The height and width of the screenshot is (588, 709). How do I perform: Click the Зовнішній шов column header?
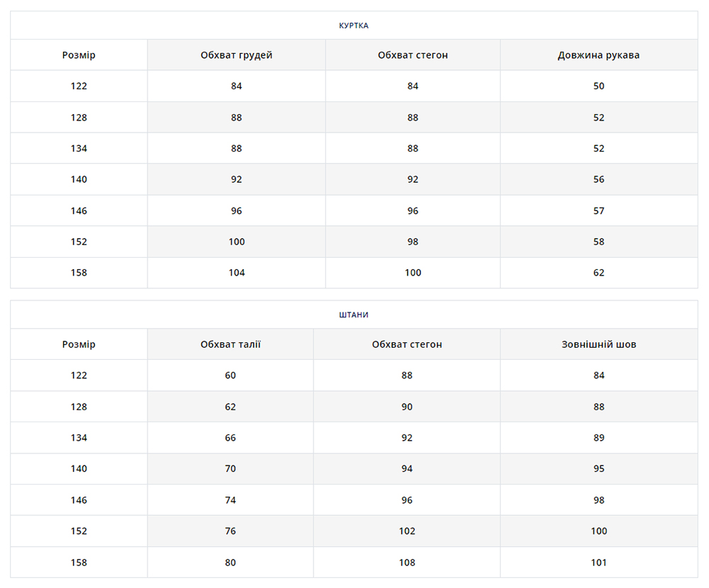[598, 344]
